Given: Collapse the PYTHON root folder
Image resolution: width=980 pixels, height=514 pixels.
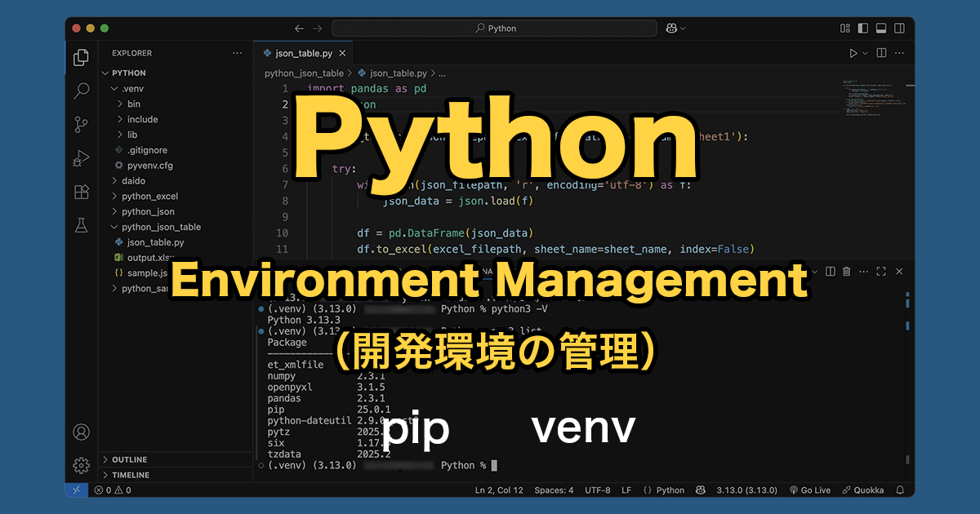Looking at the screenshot, I should (175, 73).
